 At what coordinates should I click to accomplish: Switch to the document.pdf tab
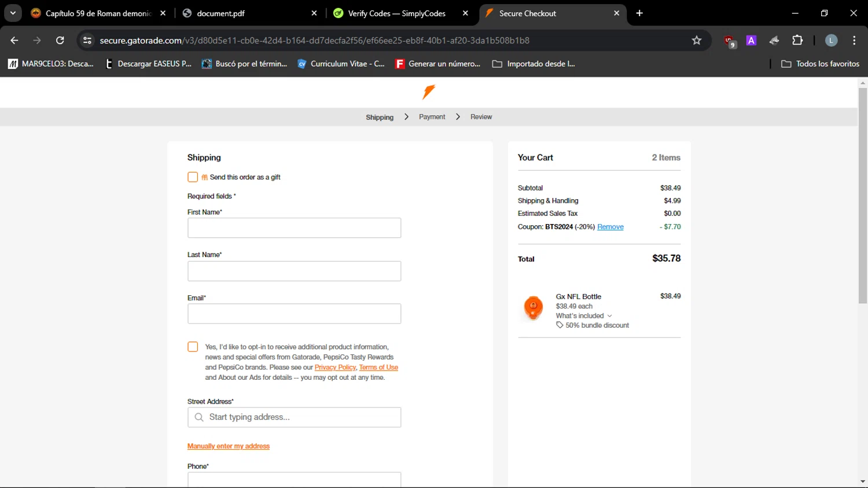pos(250,13)
